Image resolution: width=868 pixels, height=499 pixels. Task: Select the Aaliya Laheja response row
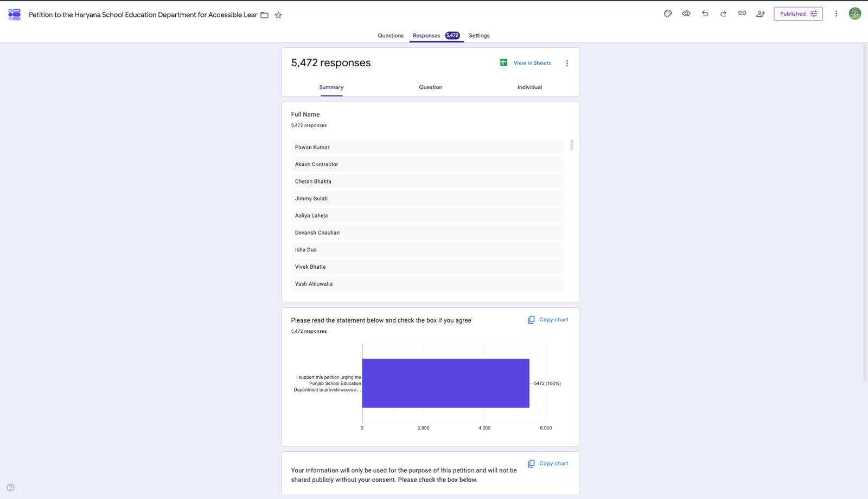(427, 216)
